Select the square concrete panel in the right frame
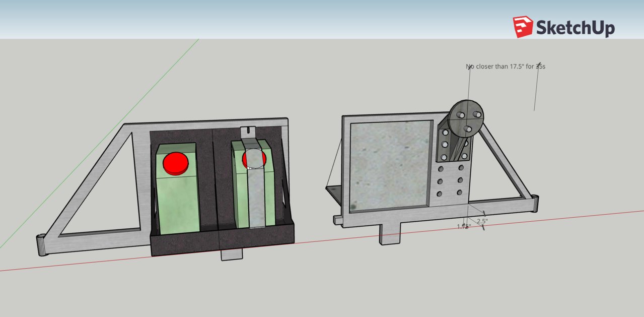This screenshot has width=644, height=317. click(x=390, y=166)
